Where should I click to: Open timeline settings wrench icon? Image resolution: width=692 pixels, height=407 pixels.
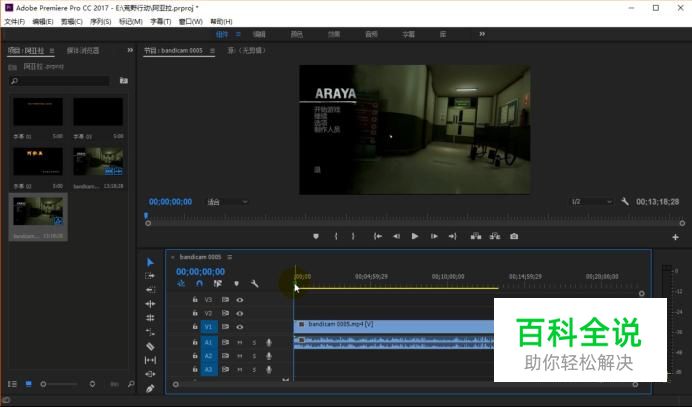[x=255, y=284]
